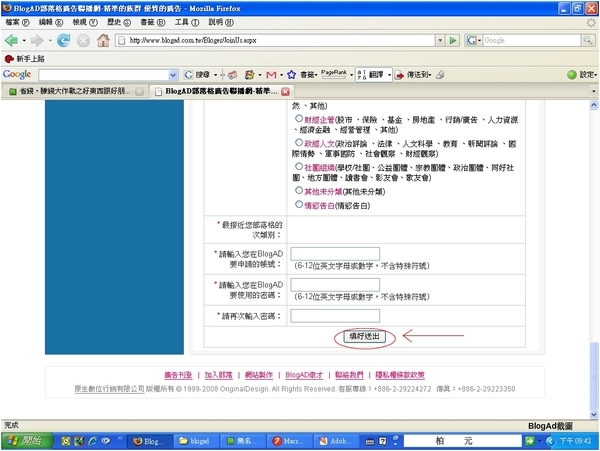Viewport: 600px width, 451px height.
Task: Open the home page icon
Action: (103, 40)
